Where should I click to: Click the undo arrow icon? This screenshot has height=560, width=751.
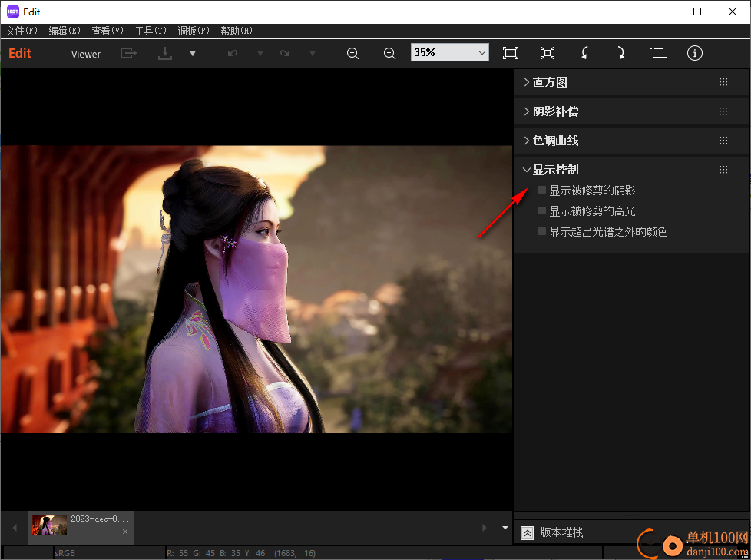click(x=233, y=53)
